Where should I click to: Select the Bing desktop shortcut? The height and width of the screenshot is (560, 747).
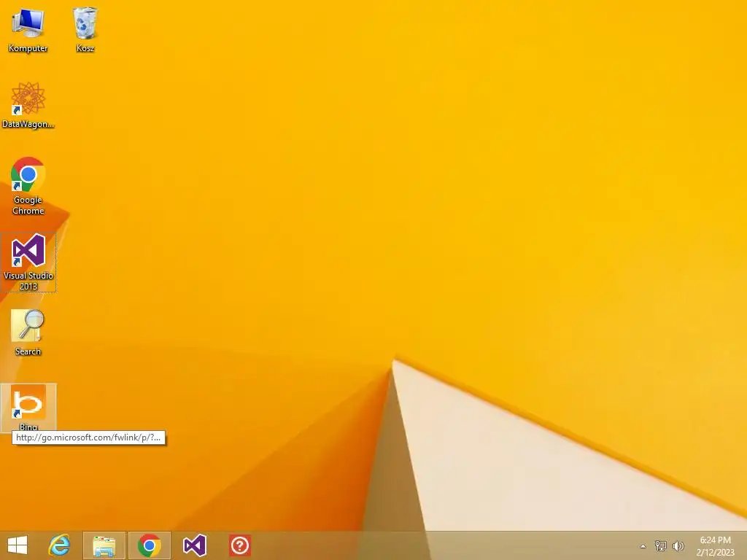[28, 408]
